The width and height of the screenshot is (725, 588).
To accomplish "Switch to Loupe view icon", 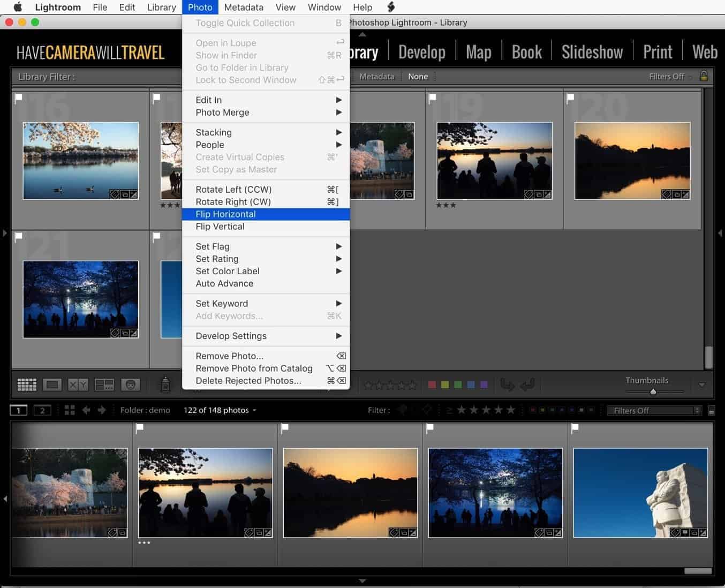I will (52, 385).
